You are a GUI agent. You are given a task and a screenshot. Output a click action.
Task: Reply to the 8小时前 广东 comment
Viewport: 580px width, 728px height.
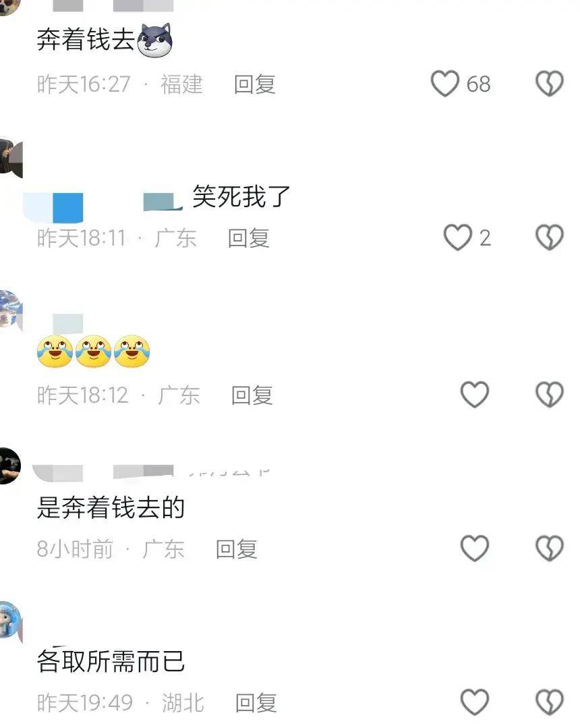[237, 549]
